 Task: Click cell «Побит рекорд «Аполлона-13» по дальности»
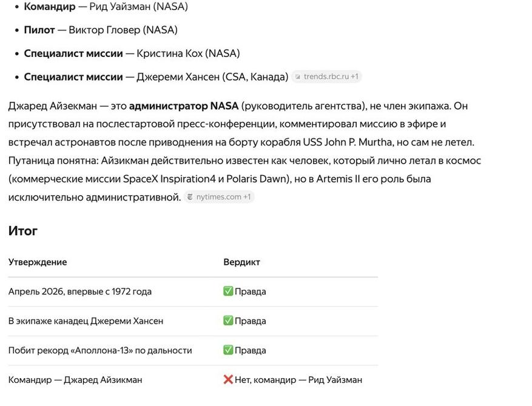100,350
